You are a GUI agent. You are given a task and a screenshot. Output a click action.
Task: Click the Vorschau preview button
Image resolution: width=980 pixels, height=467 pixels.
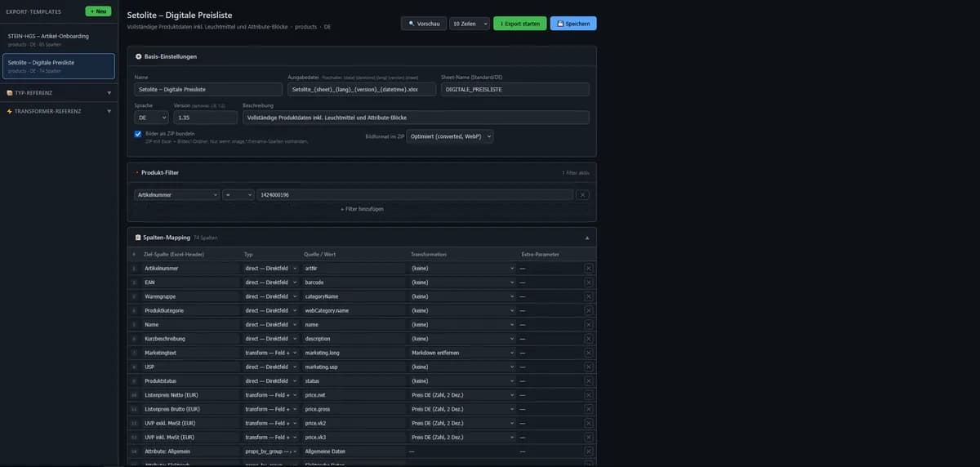point(424,24)
